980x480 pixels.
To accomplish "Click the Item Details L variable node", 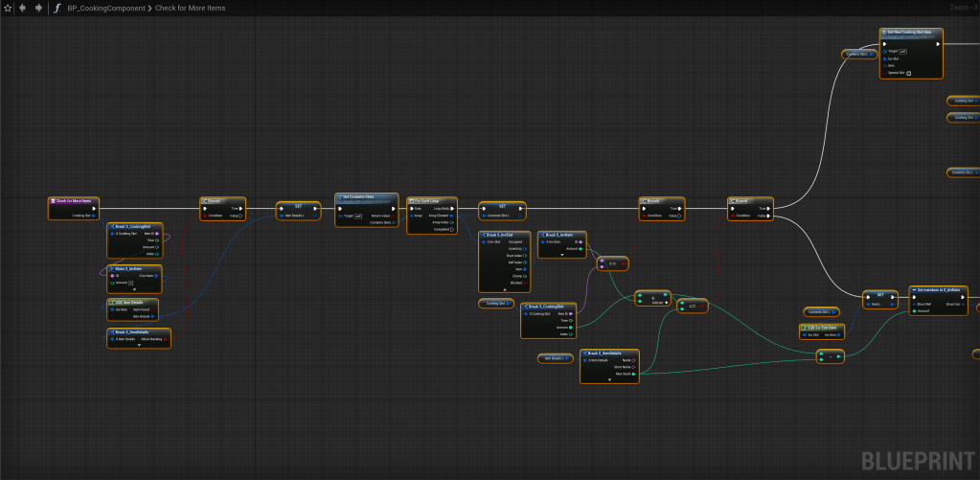I will tap(552, 358).
